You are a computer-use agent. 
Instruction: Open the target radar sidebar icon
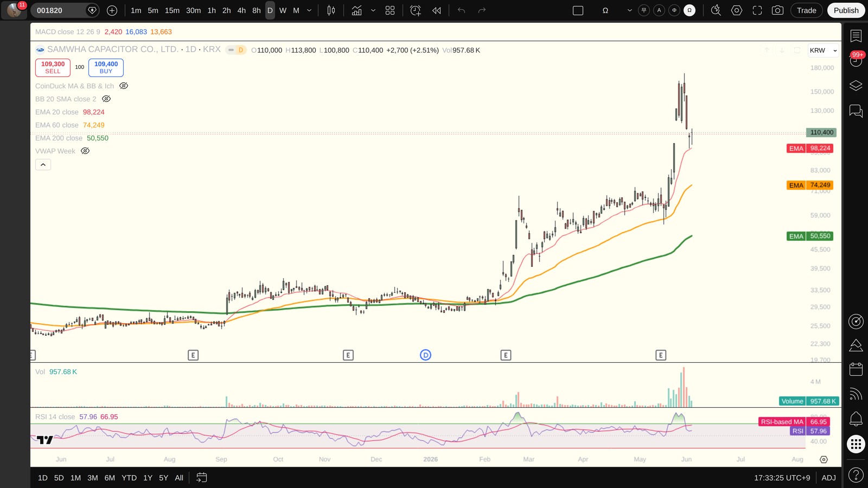tap(856, 322)
